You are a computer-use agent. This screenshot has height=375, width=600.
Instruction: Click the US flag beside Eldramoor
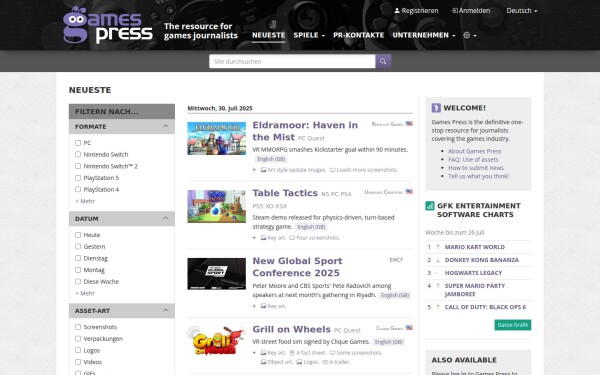point(409,124)
